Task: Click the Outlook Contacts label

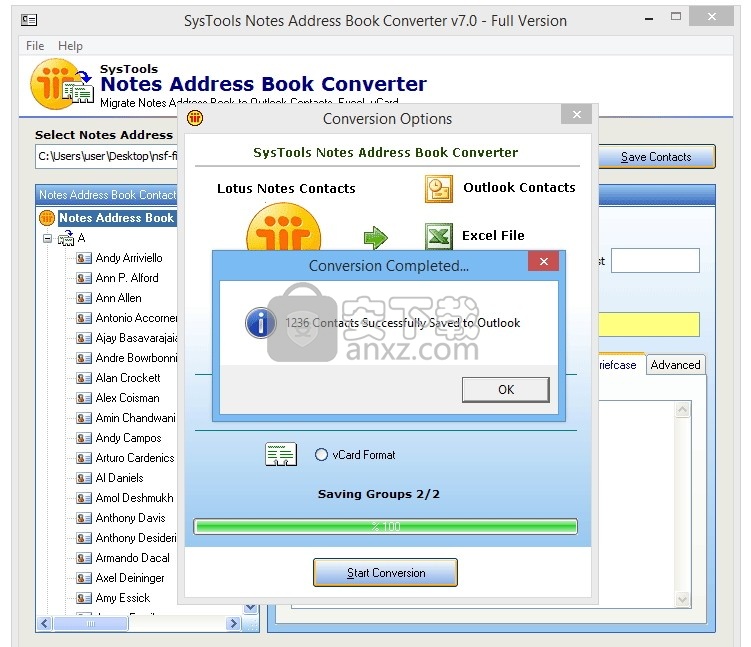Action: click(519, 187)
